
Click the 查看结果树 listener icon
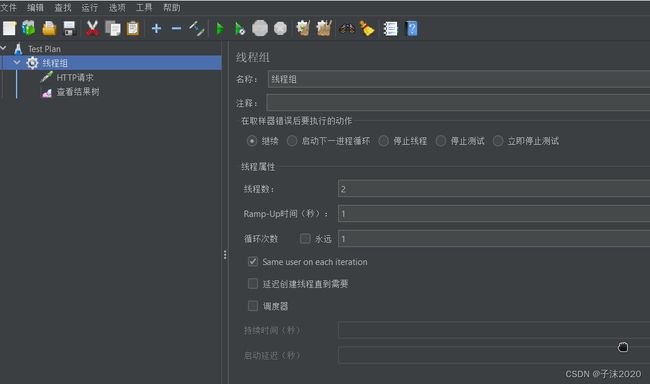[47, 92]
